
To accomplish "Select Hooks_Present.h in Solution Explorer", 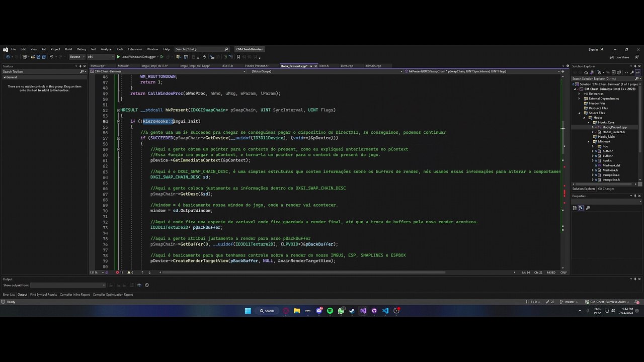I will pos(613,132).
